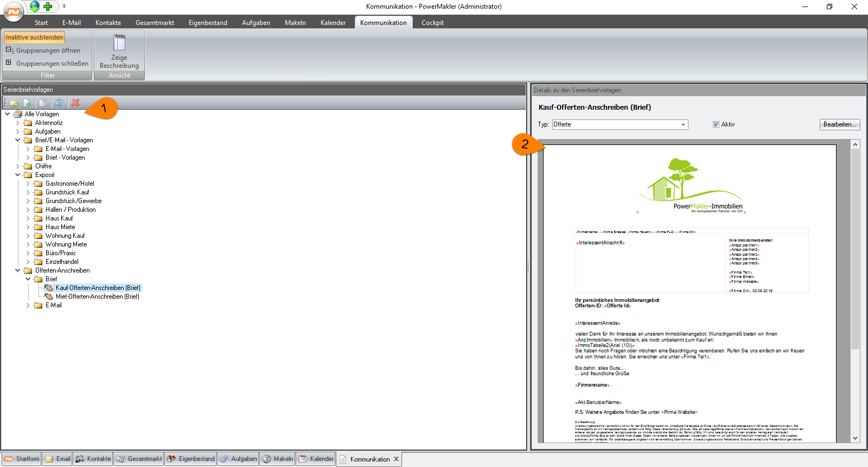The image size is (868, 467).
Task: Click preview scrollbar up arrow
Action: tap(855, 144)
